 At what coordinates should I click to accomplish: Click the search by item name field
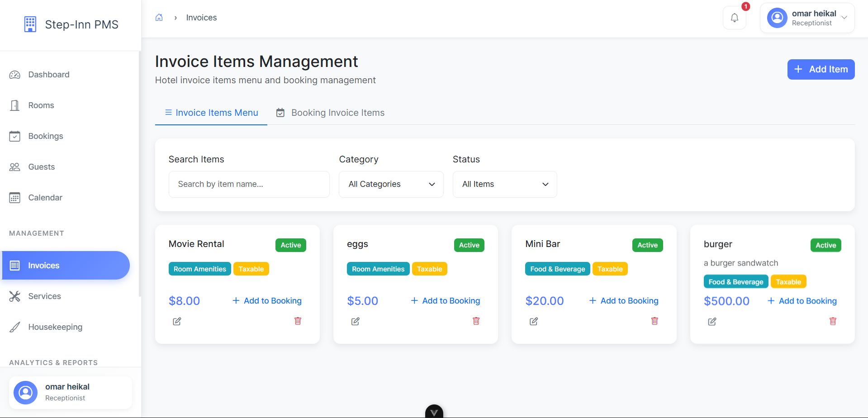click(x=249, y=184)
